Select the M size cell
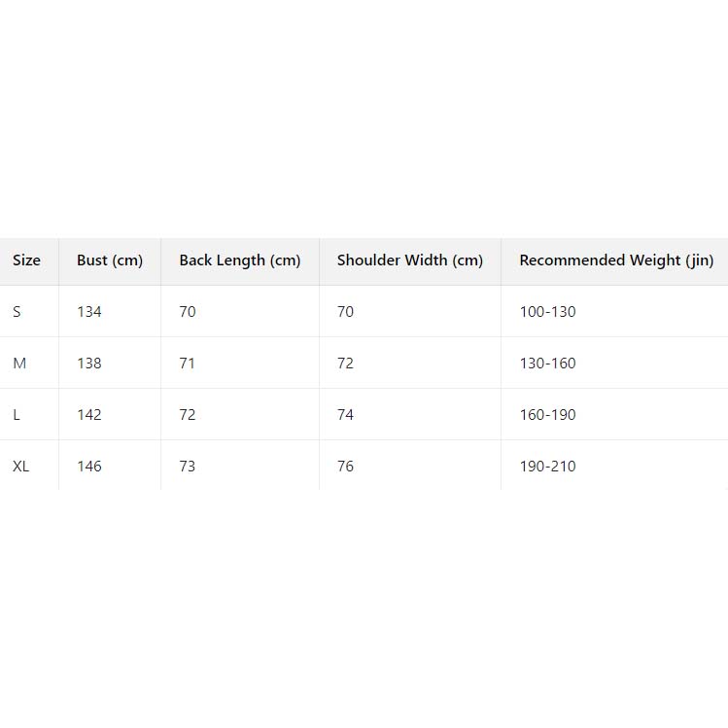728x728 pixels. pos(19,364)
